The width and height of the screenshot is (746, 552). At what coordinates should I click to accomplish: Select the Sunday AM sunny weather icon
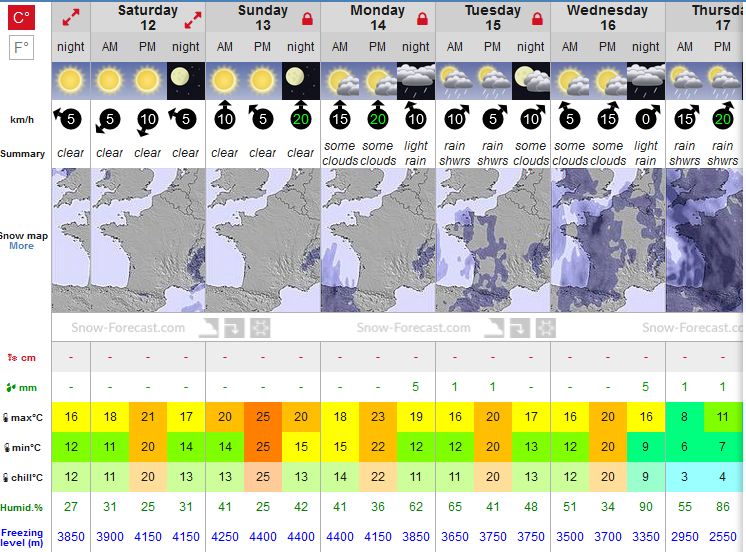click(x=225, y=81)
